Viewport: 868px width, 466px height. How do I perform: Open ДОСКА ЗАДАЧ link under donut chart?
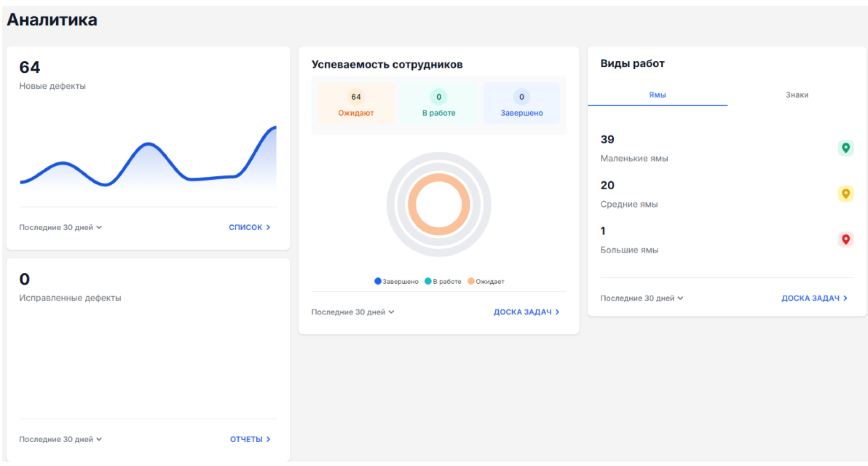tap(522, 312)
